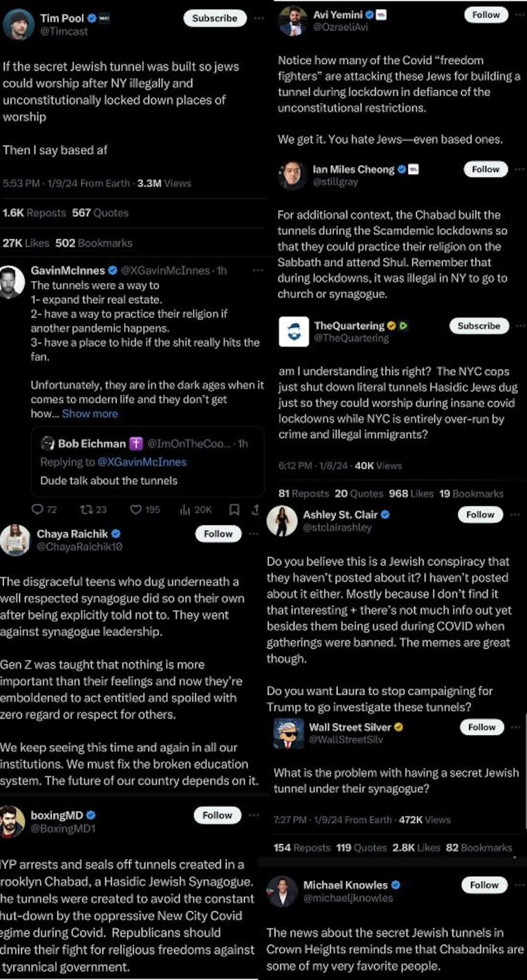Click Tim Pool's profile avatar

pos(18,24)
